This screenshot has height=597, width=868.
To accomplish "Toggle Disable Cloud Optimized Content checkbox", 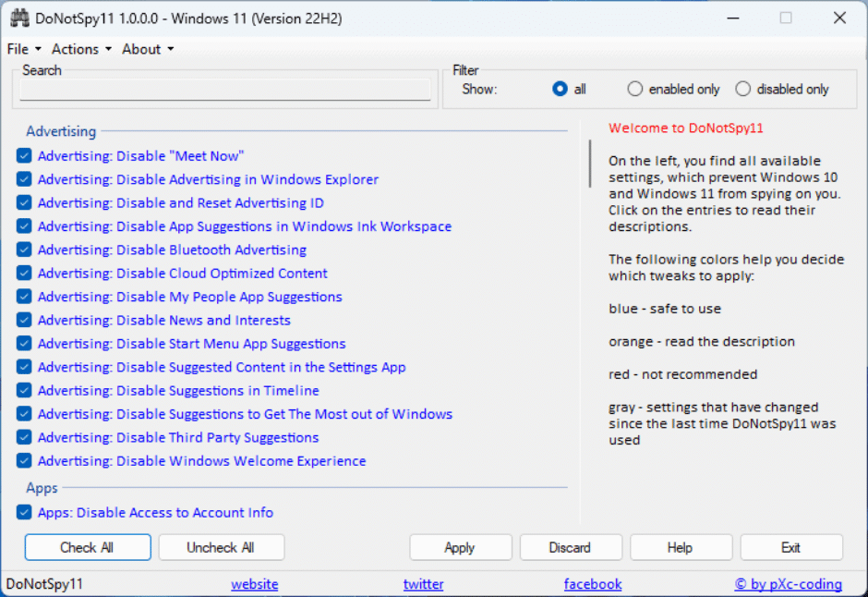I will [24, 273].
